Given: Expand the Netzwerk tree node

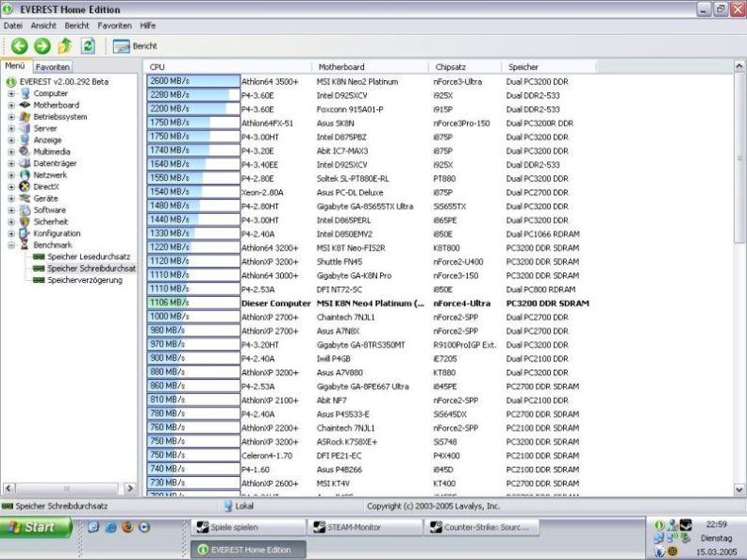Looking at the screenshot, I should pos(11,175).
